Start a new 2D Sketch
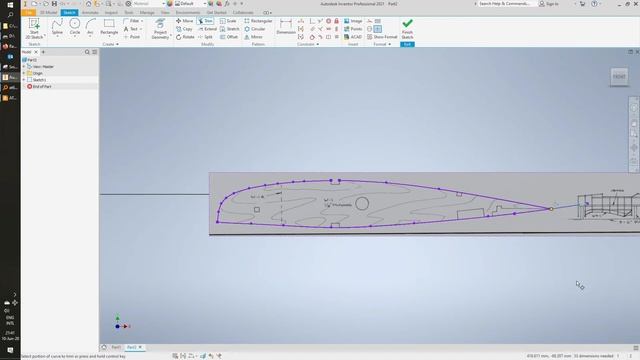This screenshot has width=640, height=360. [x=34, y=28]
